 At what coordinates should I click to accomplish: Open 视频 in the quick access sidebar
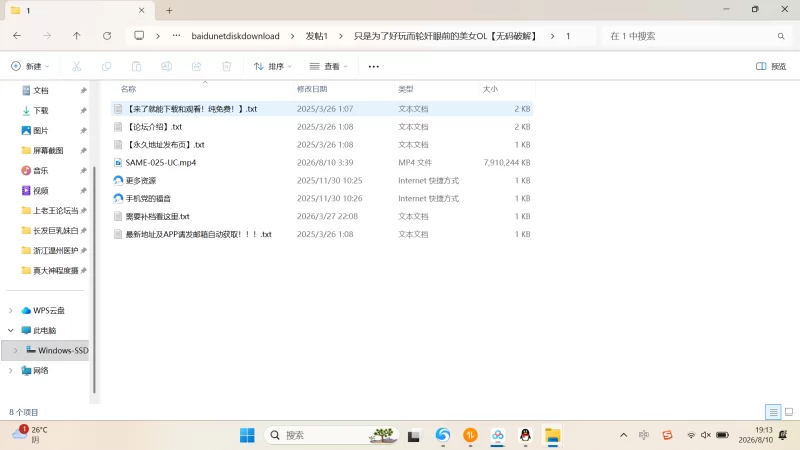click(x=40, y=190)
